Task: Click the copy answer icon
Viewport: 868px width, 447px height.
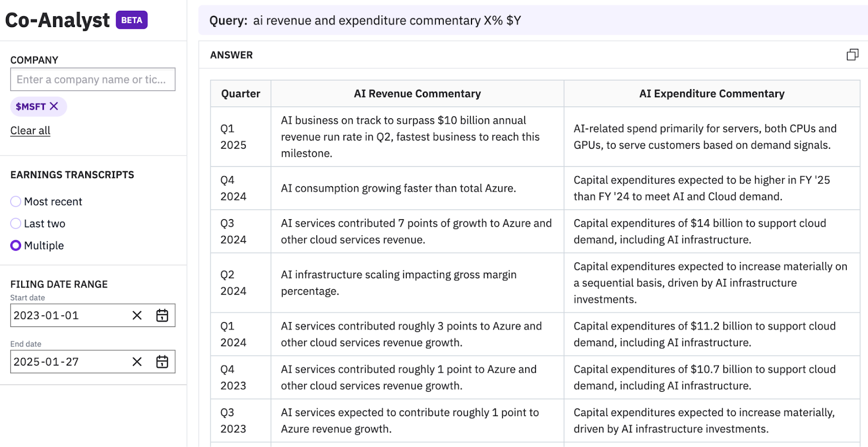Action: (852, 55)
